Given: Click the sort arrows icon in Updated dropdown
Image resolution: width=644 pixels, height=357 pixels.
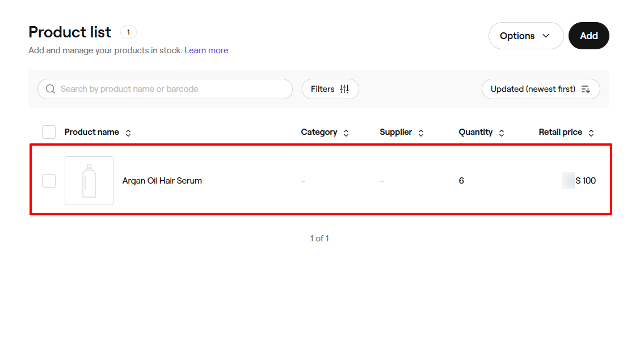Looking at the screenshot, I should (586, 89).
